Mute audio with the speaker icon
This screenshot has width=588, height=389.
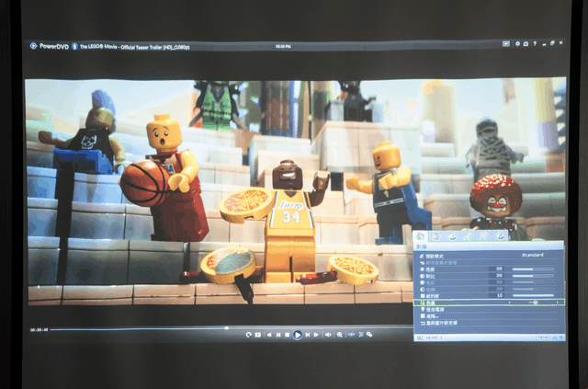(328, 335)
